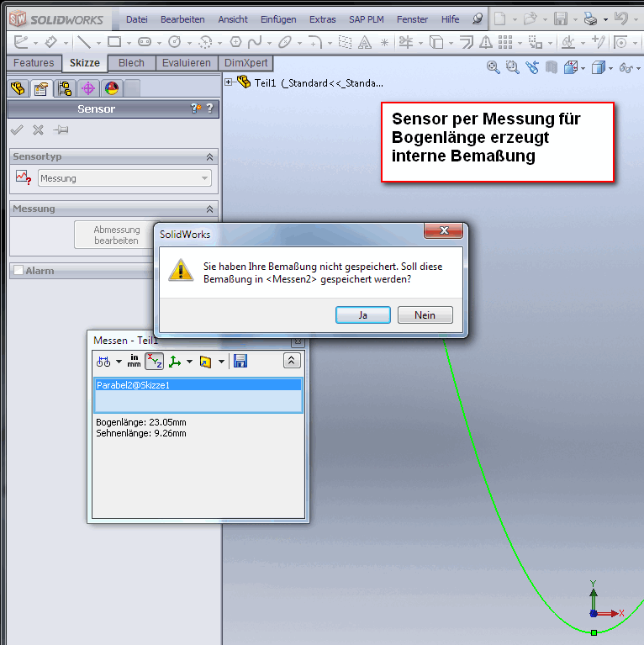Click the Abmessung bearbeiten button
Screen dimensions: 644x645
(x=116, y=235)
